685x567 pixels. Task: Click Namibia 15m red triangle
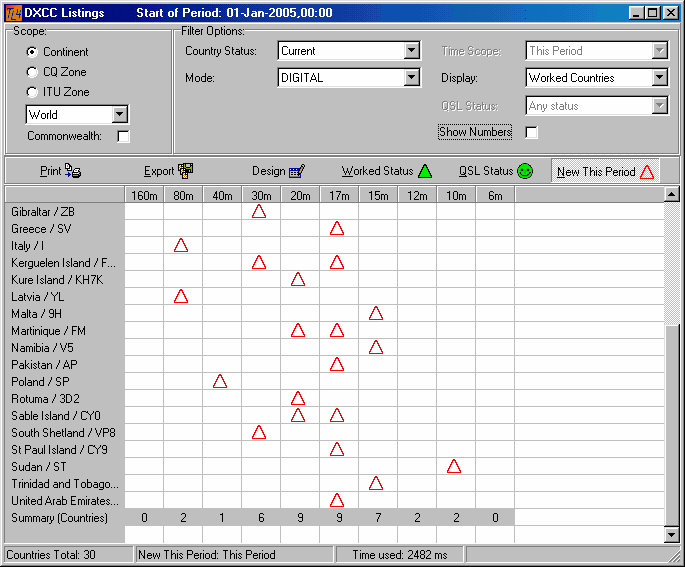[x=376, y=347]
